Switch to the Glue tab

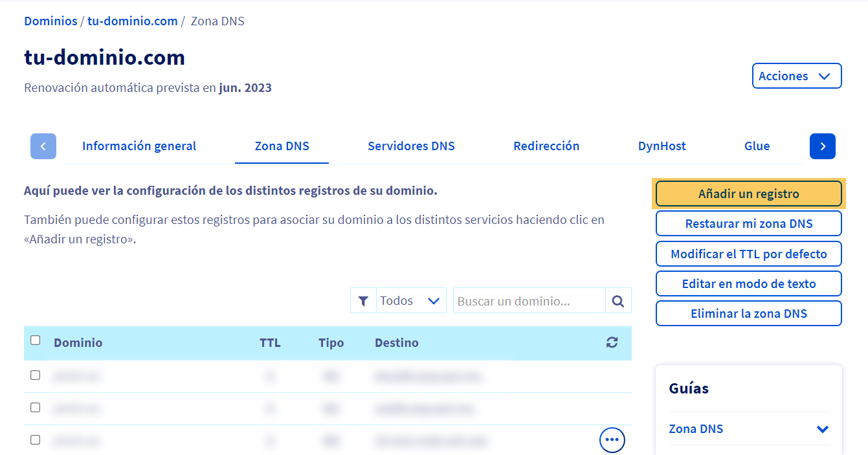point(757,146)
